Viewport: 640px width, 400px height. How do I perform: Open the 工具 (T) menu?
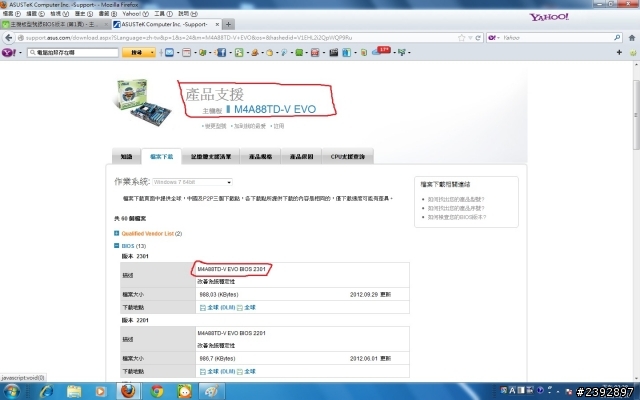coord(163,14)
